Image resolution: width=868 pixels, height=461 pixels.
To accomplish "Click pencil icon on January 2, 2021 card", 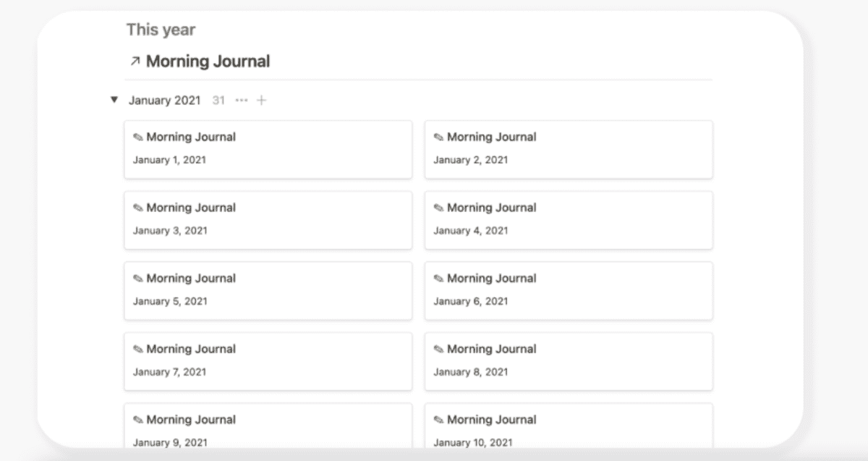I will pyautogui.click(x=438, y=138).
